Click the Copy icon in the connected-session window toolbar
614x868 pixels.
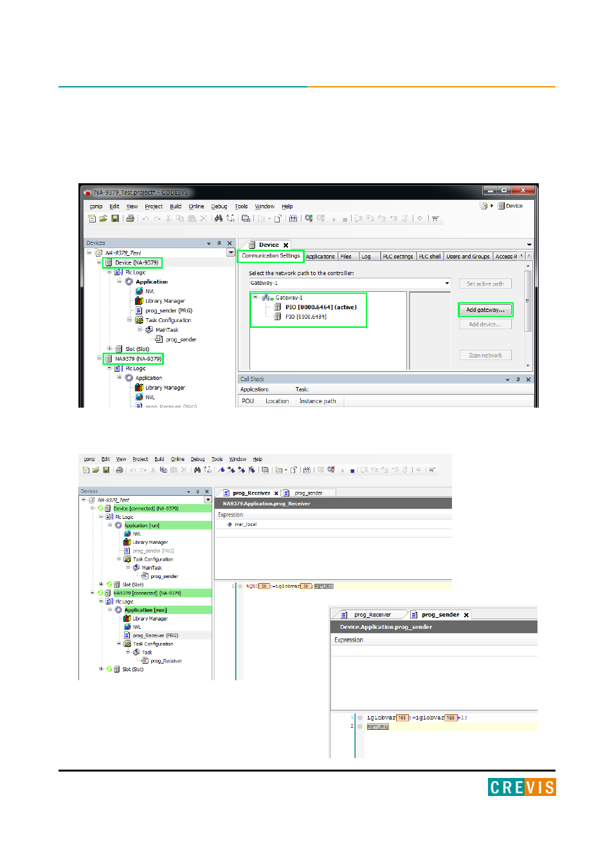point(163,470)
